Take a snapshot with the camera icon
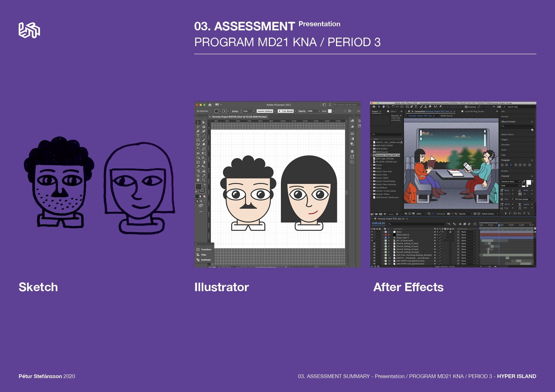Viewport: 555px width, 392px height. click(x=448, y=214)
